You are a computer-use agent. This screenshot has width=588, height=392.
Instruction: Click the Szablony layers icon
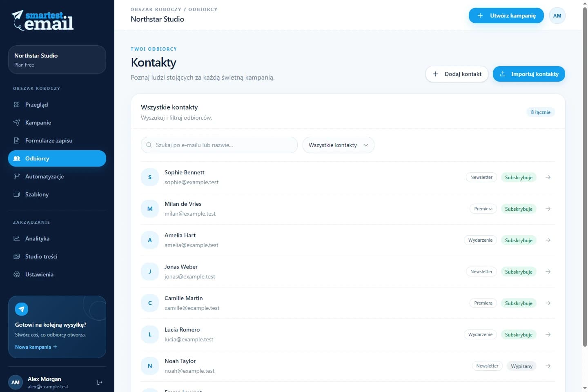click(x=17, y=194)
